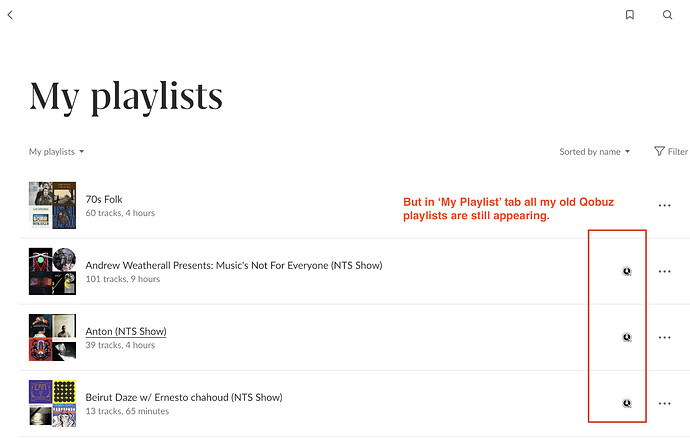Image resolution: width=690 pixels, height=438 pixels.
Task: Select the Beirut Daze cover thumbnail
Action: 52,403
